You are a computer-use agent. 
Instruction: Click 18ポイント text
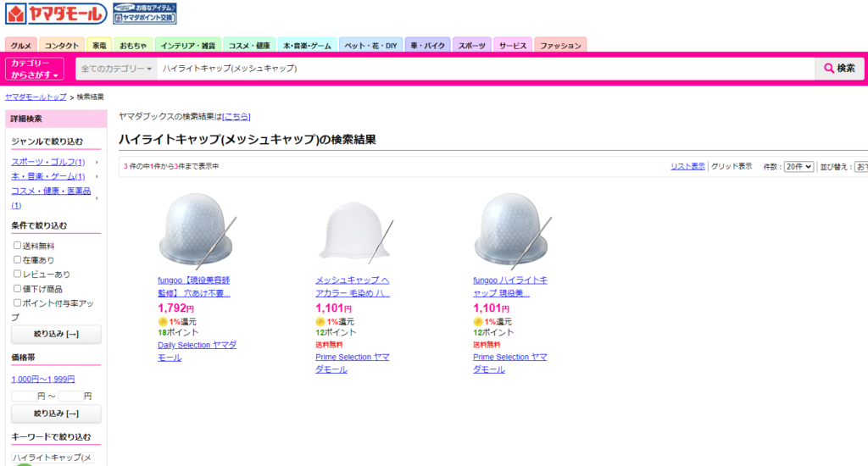tap(178, 333)
